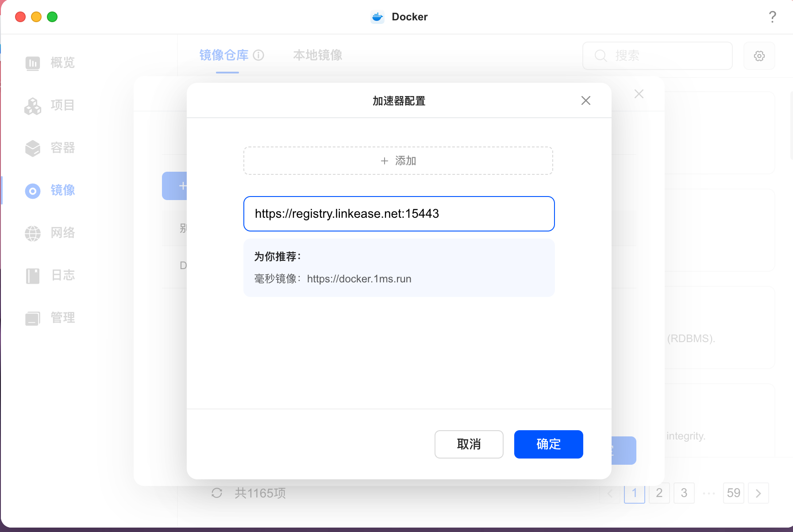Click the 确定 confirm button
The height and width of the screenshot is (532, 793).
[548, 444]
